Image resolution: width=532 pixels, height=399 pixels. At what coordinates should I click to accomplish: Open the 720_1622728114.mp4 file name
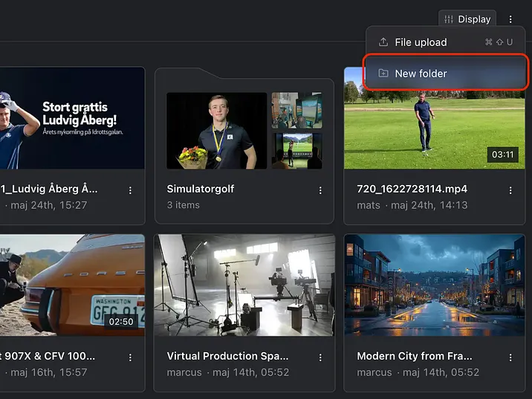(412, 189)
